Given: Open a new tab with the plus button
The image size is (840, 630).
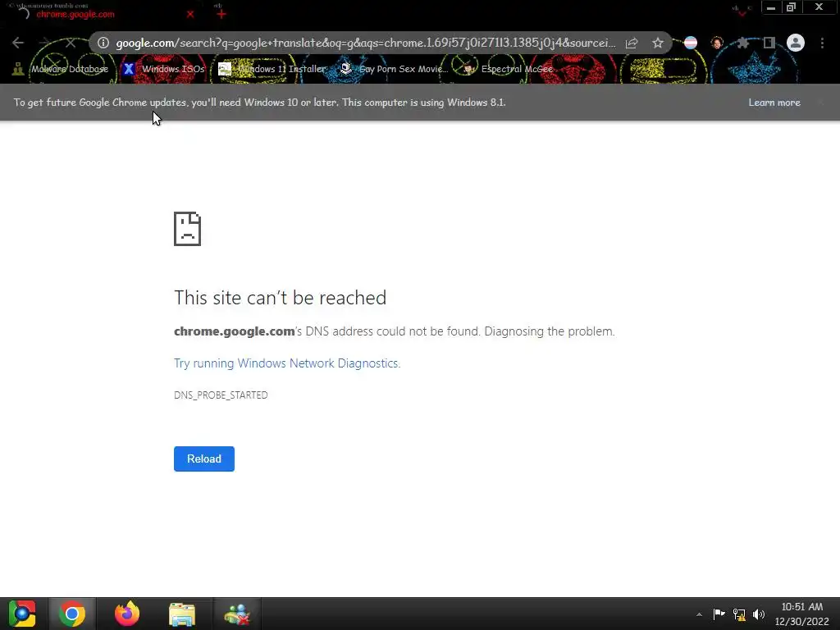Looking at the screenshot, I should click(x=221, y=14).
